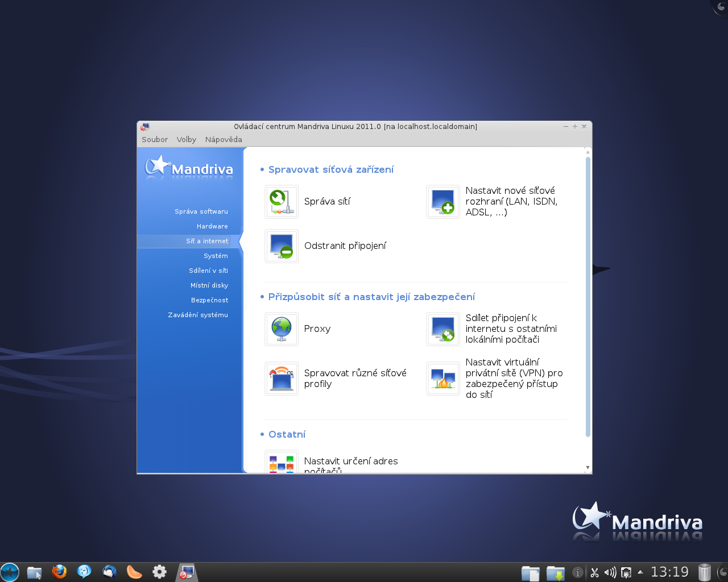Click the Nastavit určení adres počítačů label
728x582 pixels.
pyautogui.click(x=351, y=465)
